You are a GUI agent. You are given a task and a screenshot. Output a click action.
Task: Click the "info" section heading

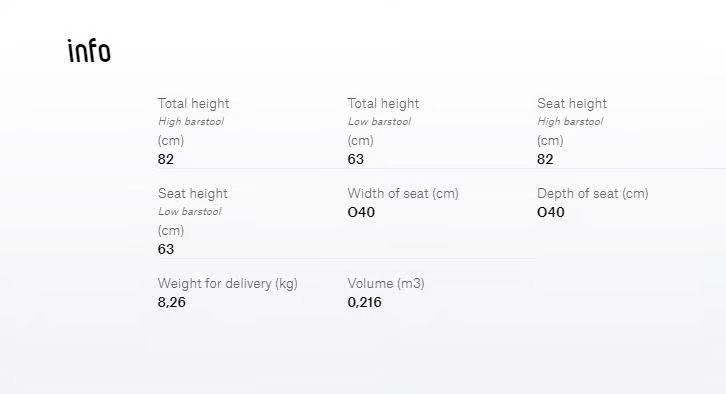tap(89, 50)
